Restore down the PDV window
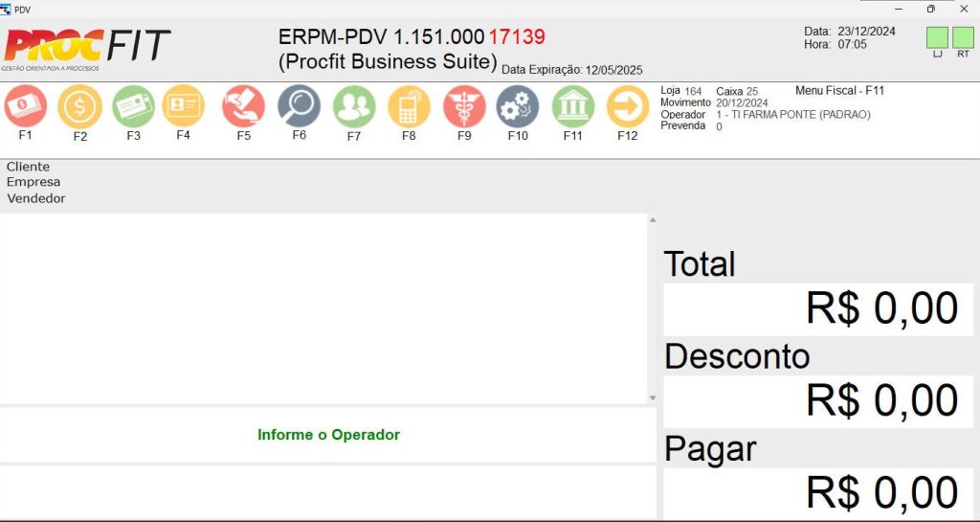The image size is (980, 522). pyautogui.click(x=931, y=9)
